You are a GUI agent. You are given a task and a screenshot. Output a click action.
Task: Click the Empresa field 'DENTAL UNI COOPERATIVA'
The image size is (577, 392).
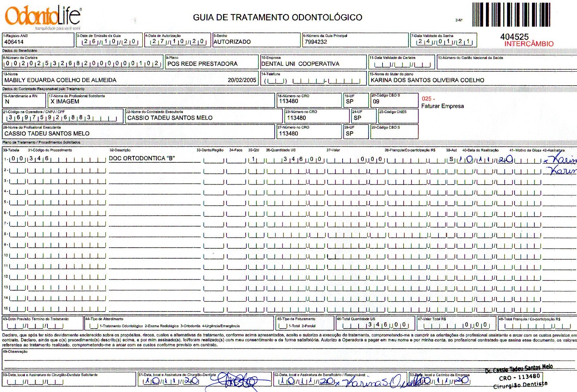click(314, 62)
